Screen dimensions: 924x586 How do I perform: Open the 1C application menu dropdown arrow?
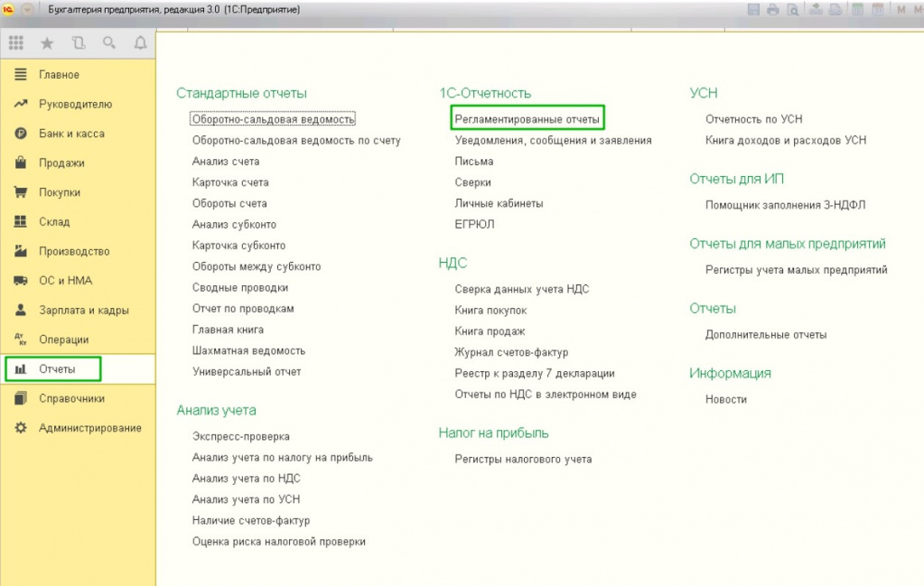(x=27, y=9)
